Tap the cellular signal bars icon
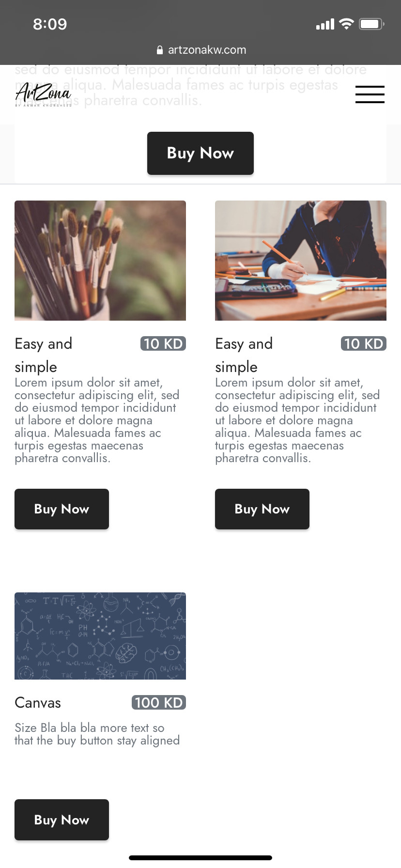401x868 pixels. (325, 24)
